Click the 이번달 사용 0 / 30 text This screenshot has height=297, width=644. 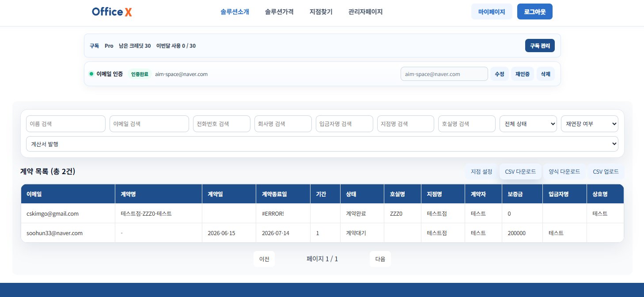tap(176, 46)
